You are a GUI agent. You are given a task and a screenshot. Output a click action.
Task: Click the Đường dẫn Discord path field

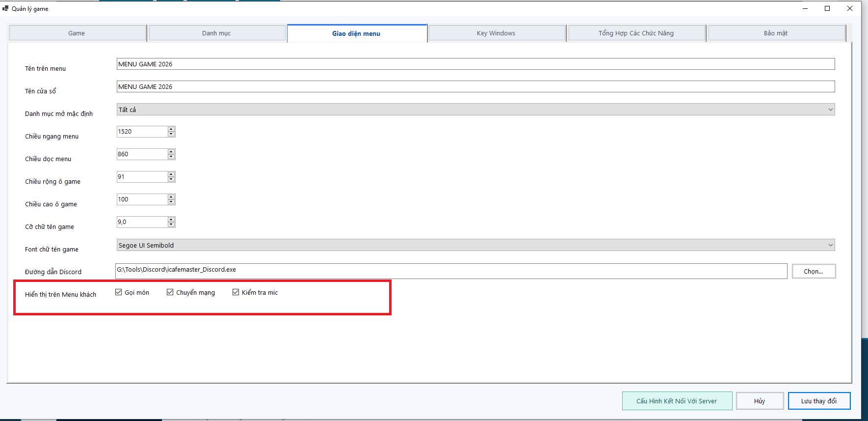pyautogui.click(x=451, y=271)
